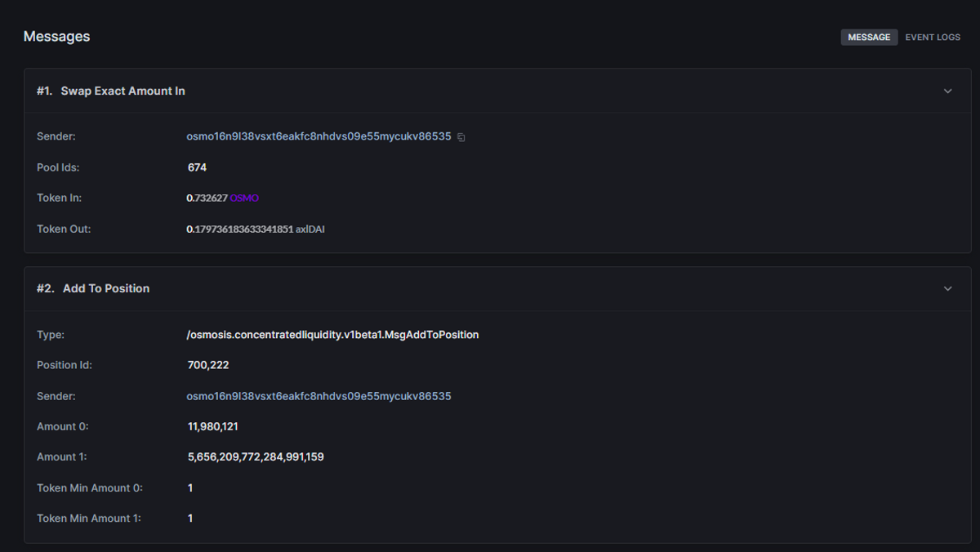Click the 'Token Out:' label
Screen dimensions: 980x552
(64, 229)
